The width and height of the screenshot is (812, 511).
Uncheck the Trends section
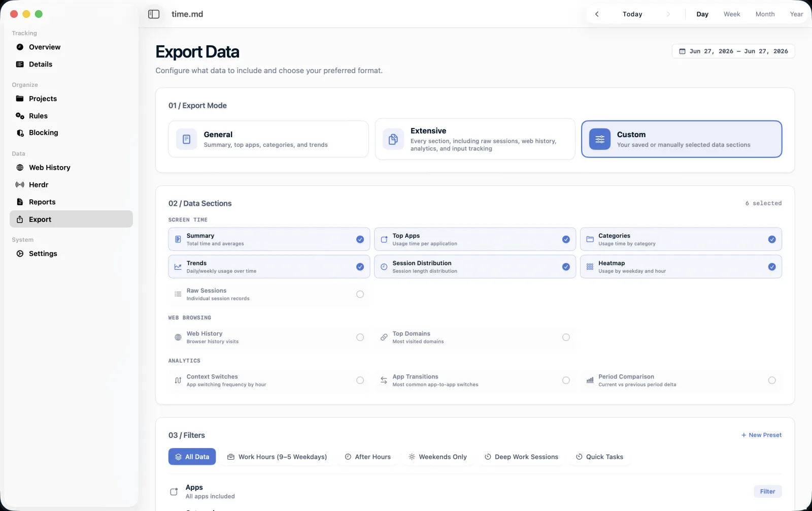coord(360,267)
